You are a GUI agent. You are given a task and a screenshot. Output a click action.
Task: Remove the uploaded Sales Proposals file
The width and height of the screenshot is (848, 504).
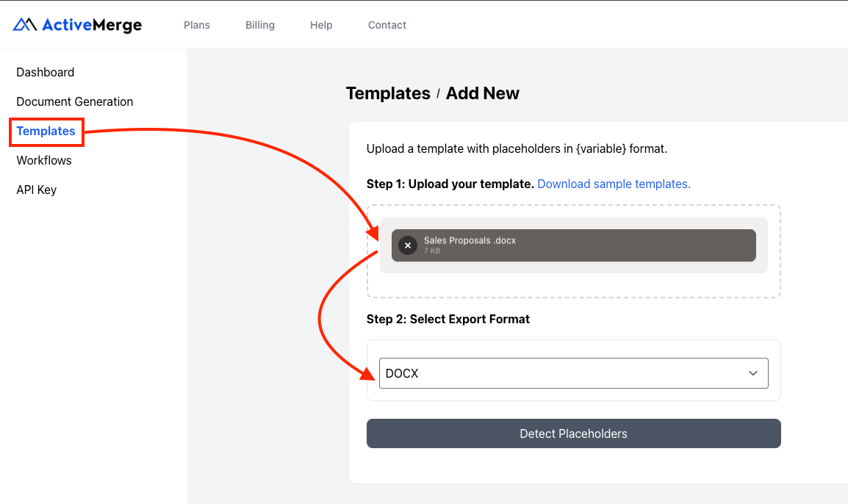click(x=408, y=245)
